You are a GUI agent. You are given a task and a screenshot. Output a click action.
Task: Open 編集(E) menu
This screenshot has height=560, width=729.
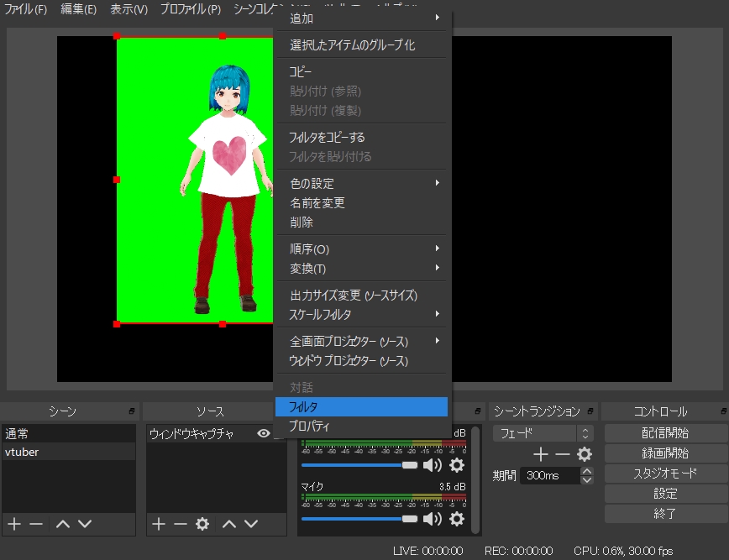[79, 9]
